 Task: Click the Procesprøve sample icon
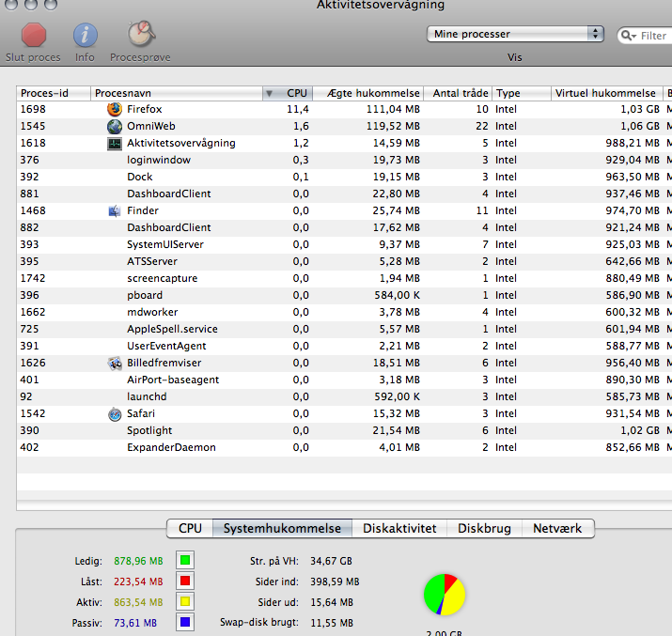(141, 34)
